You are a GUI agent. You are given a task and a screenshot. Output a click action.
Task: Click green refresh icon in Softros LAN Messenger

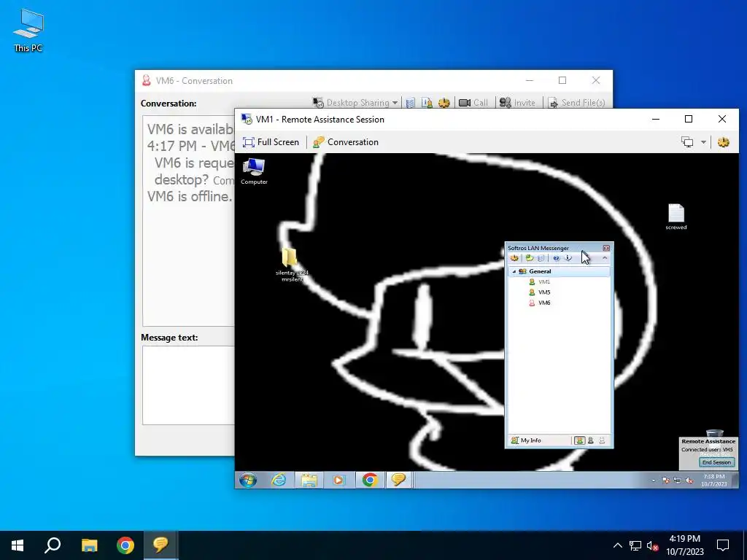coord(530,258)
